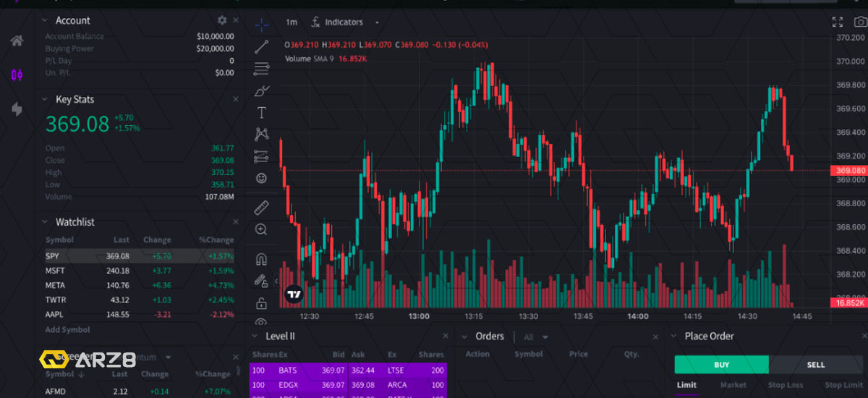Click Add Symbol in Watchlist
868x398 pixels.
[x=68, y=329]
